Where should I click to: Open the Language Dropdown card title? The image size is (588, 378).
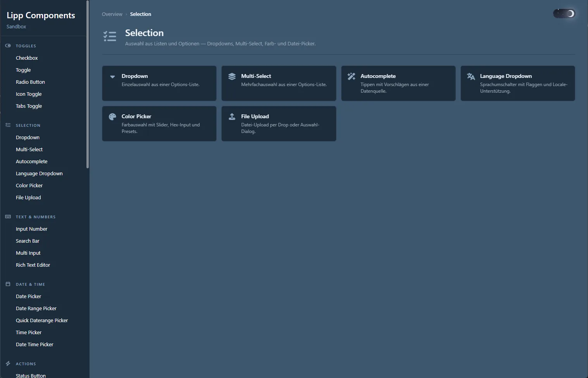click(x=506, y=76)
